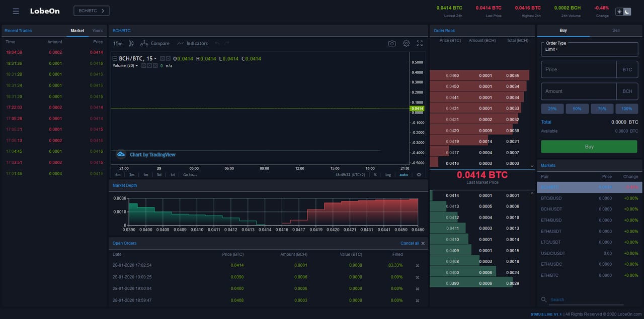
Task: Expand the buy orders arrow in Order Book
Action: (x=532, y=192)
